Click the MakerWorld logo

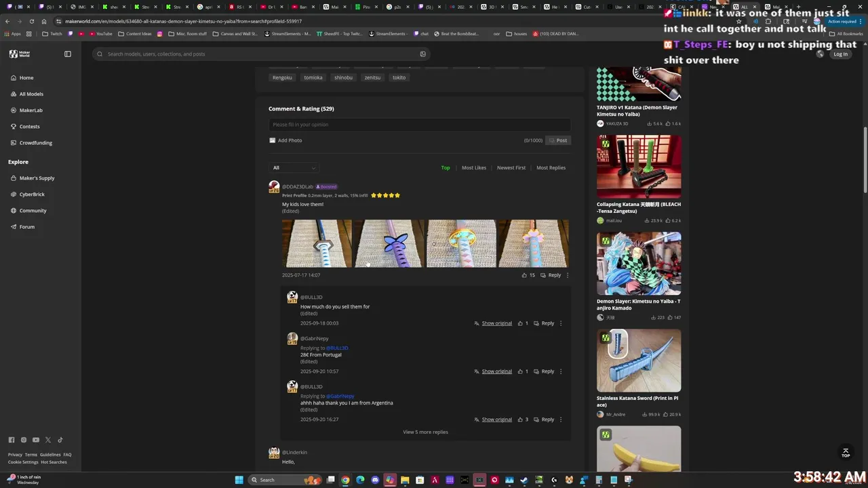tap(20, 54)
